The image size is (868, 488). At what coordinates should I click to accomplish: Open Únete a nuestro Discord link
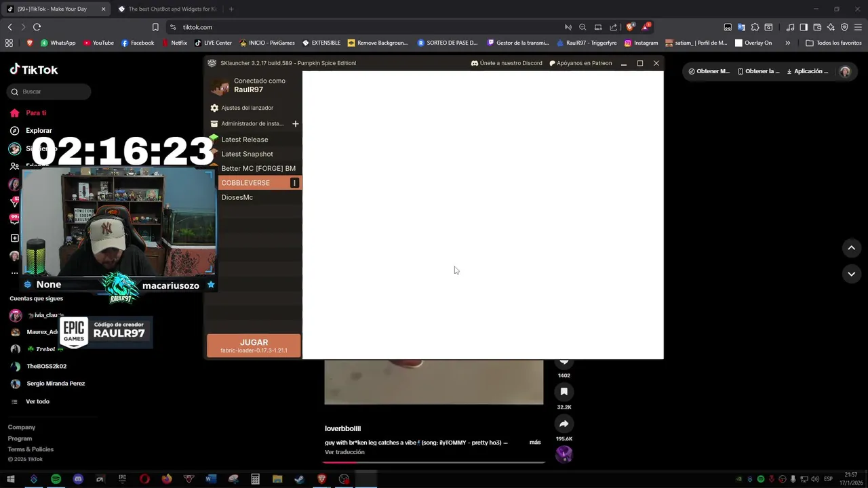[x=507, y=63]
